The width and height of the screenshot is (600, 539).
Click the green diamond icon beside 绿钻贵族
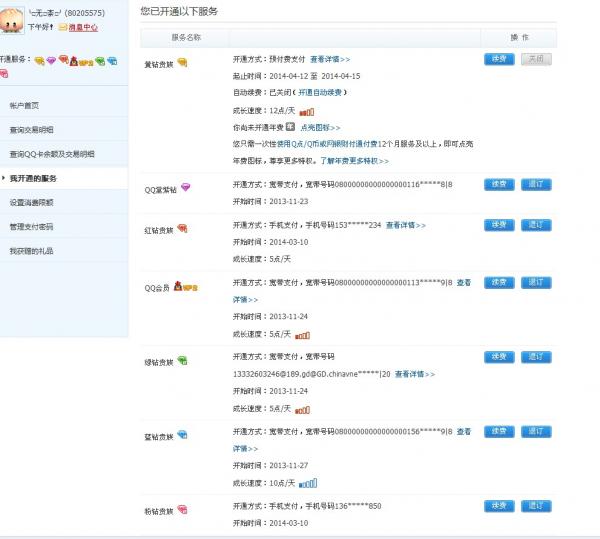tap(183, 361)
